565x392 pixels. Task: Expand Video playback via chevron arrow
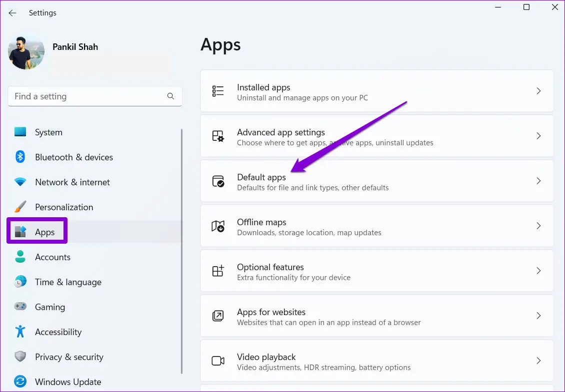[538, 361]
